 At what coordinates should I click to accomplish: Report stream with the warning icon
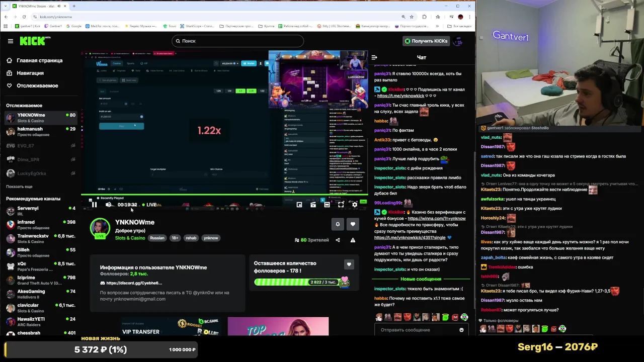tap(353, 240)
